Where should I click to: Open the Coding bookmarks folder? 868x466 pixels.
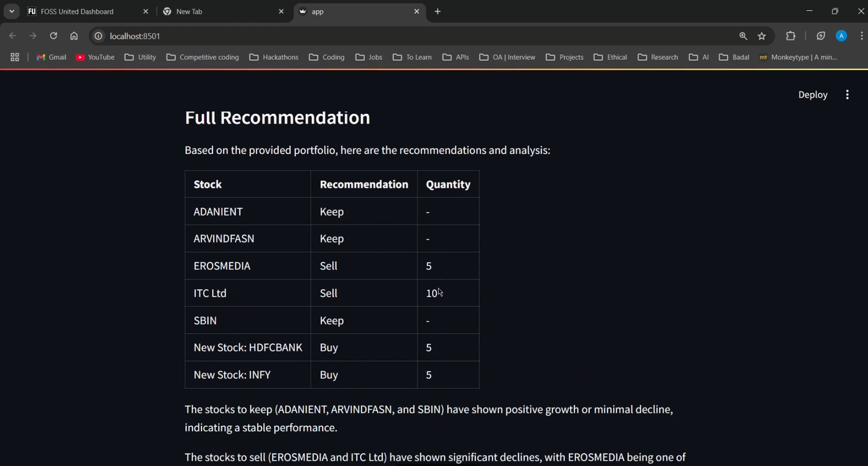tap(327, 57)
